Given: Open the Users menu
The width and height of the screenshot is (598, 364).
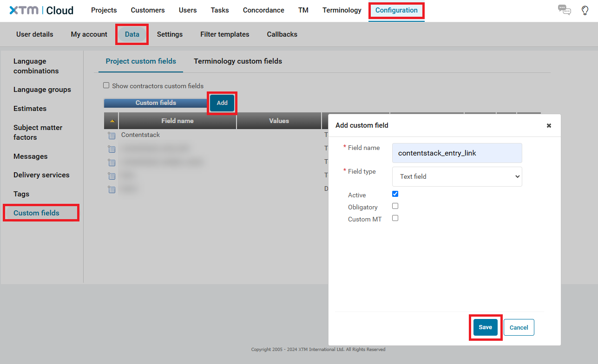Looking at the screenshot, I should coord(188,10).
